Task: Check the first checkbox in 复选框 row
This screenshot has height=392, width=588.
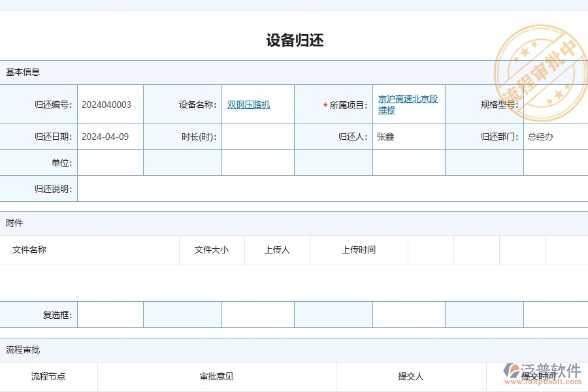Action: (x=110, y=314)
